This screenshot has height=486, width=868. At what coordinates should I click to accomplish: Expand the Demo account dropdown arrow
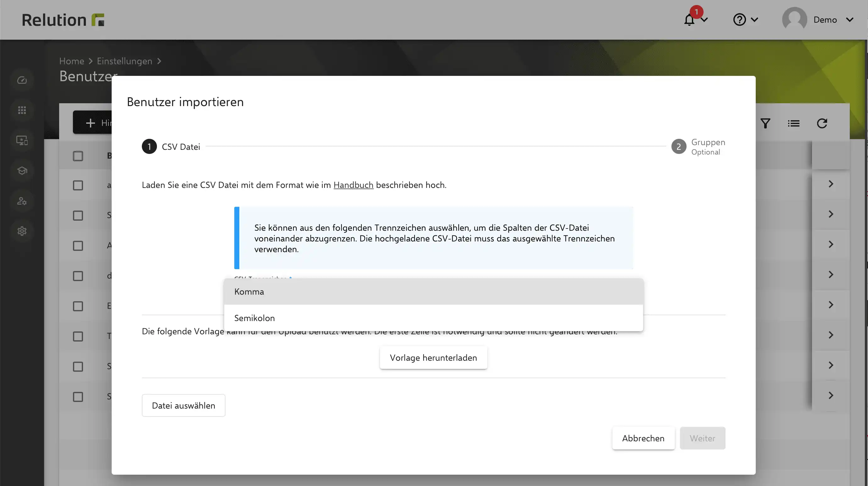(x=849, y=20)
